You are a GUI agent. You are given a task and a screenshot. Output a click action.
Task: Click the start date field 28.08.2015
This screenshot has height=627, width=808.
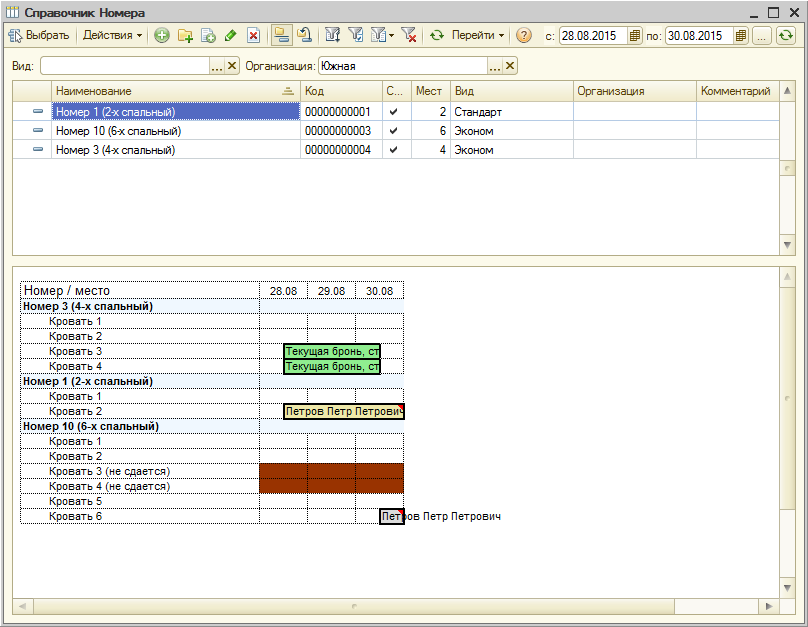coord(594,36)
